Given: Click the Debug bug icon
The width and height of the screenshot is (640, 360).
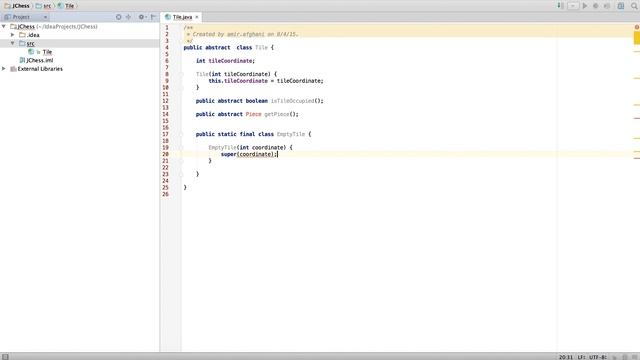Looking at the screenshot, I should 596,6.
